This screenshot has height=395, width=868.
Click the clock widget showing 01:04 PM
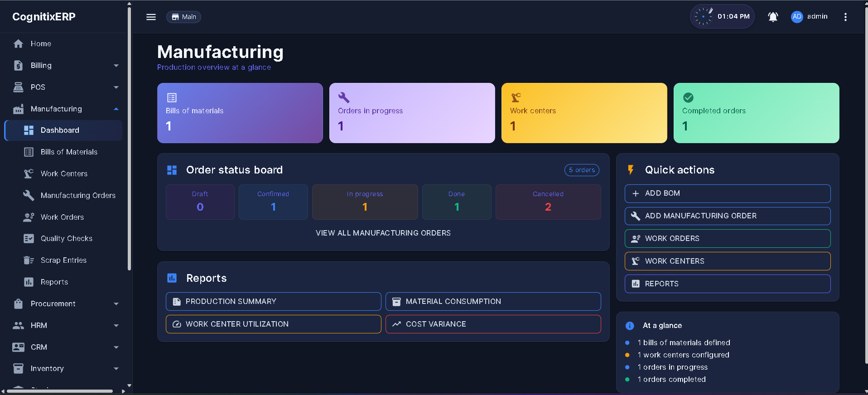click(722, 17)
